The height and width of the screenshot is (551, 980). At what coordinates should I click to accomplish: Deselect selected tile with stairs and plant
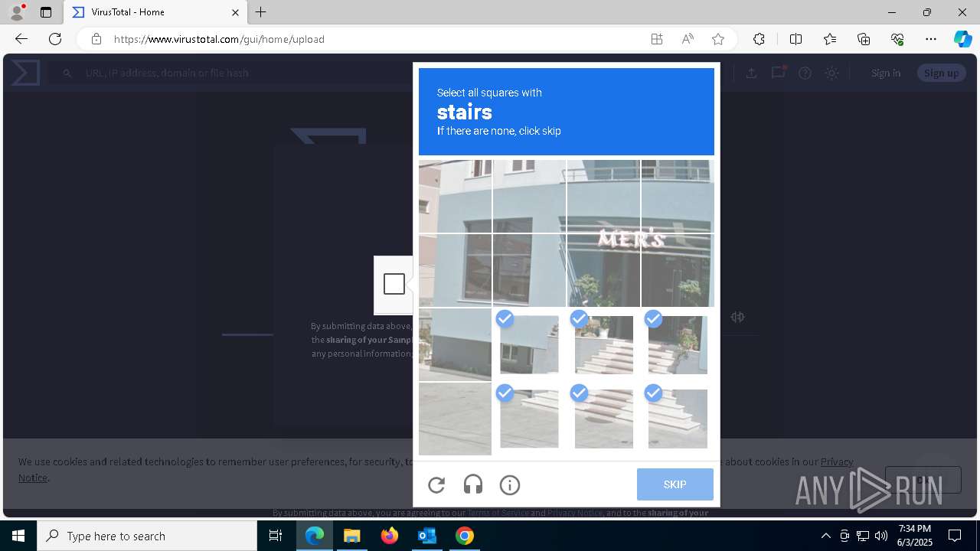click(603, 344)
